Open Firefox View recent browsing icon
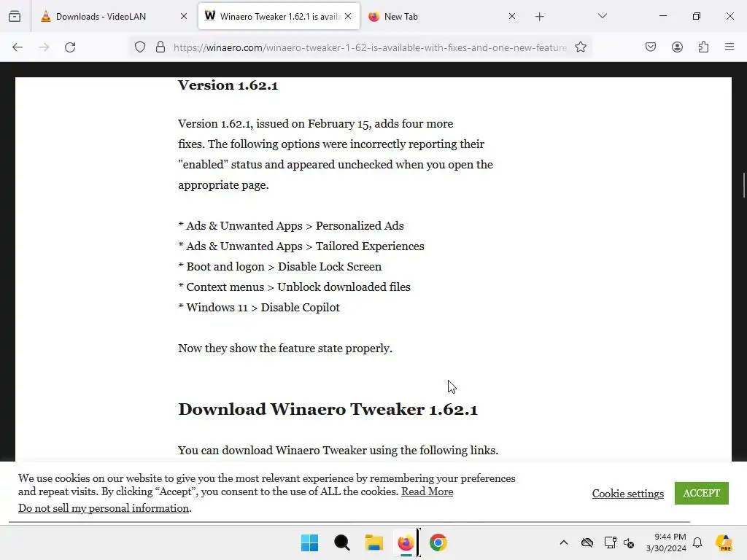This screenshot has height=560, width=747. pyautogui.click(x=15, y=16)
